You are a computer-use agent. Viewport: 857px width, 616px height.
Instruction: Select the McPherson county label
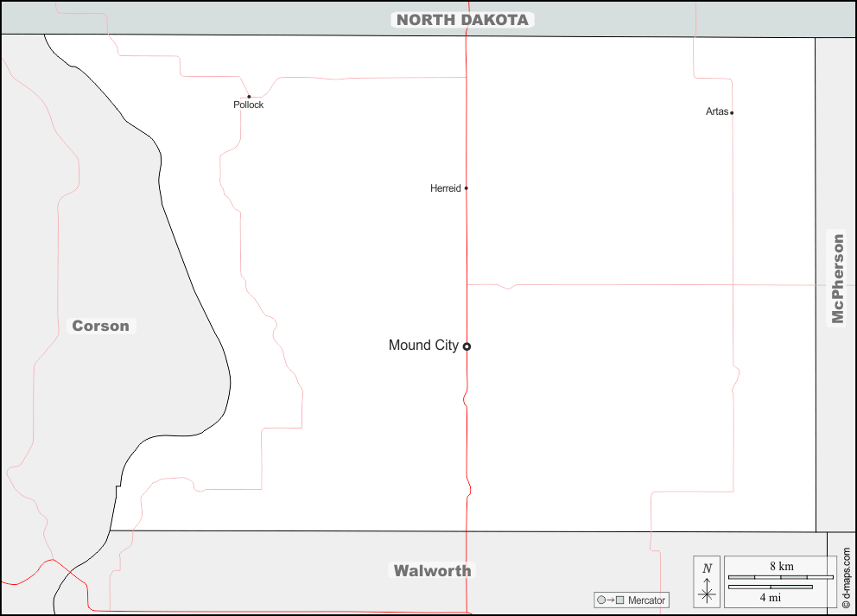coord(837,278)
